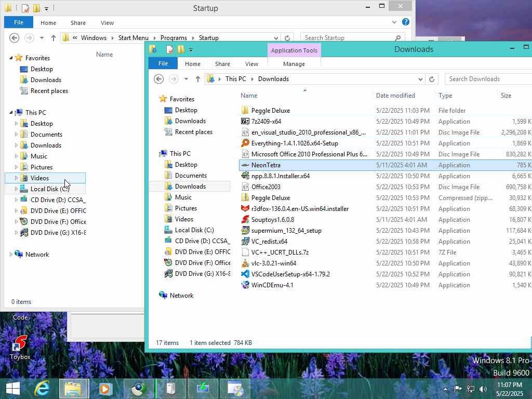The image size is (532, 399).
Task: Click the volume speaker tray icon
Action: click(x=483, y=389)
